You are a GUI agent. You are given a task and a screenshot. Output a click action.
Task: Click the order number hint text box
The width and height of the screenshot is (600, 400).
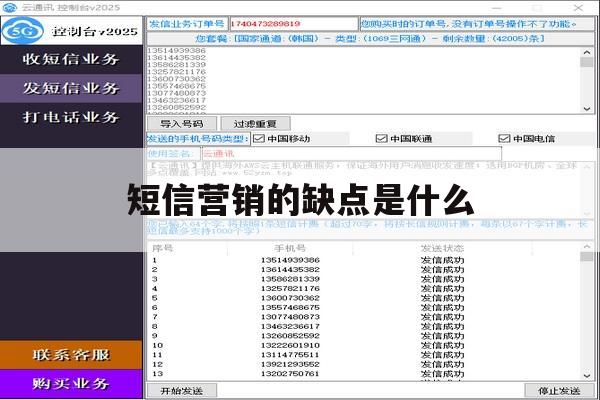tap(477, 24)
